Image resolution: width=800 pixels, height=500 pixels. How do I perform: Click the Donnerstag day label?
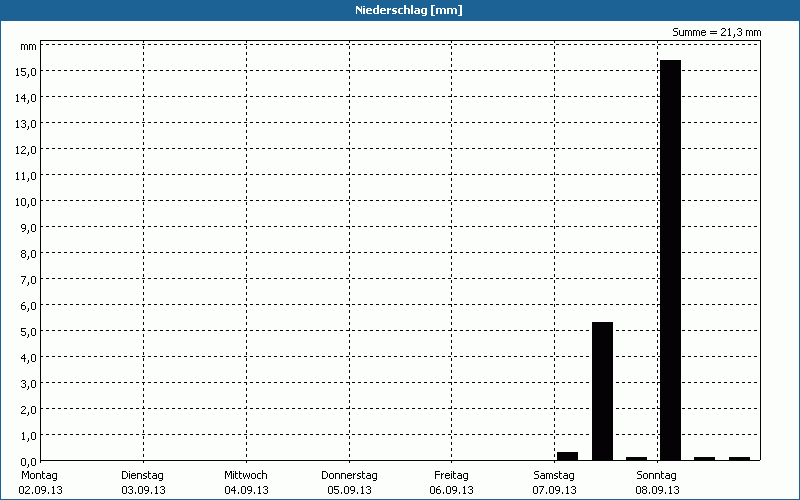coord(349,476)
